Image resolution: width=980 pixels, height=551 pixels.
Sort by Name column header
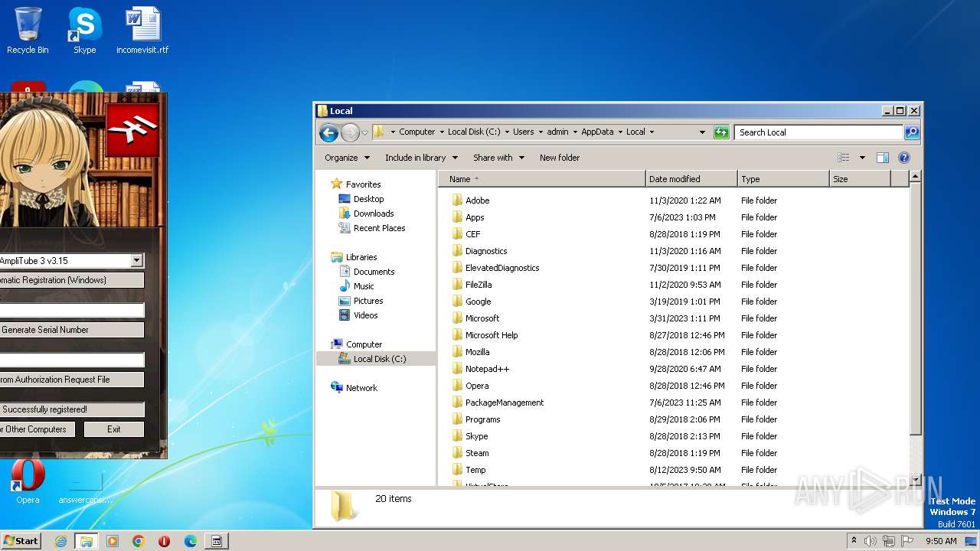pyautogui.click(x=542, y=179)
